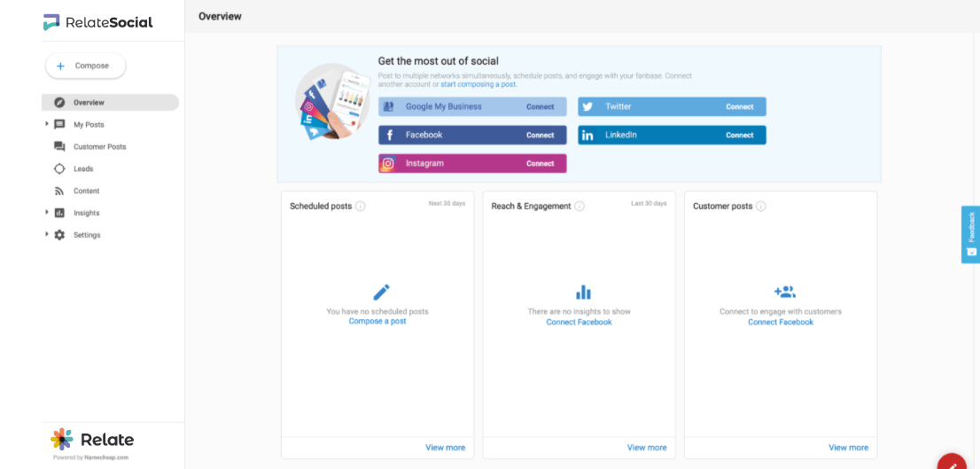Connect Instagram account
The height and width of the screenshot is (469, 980).
(540, 164)
